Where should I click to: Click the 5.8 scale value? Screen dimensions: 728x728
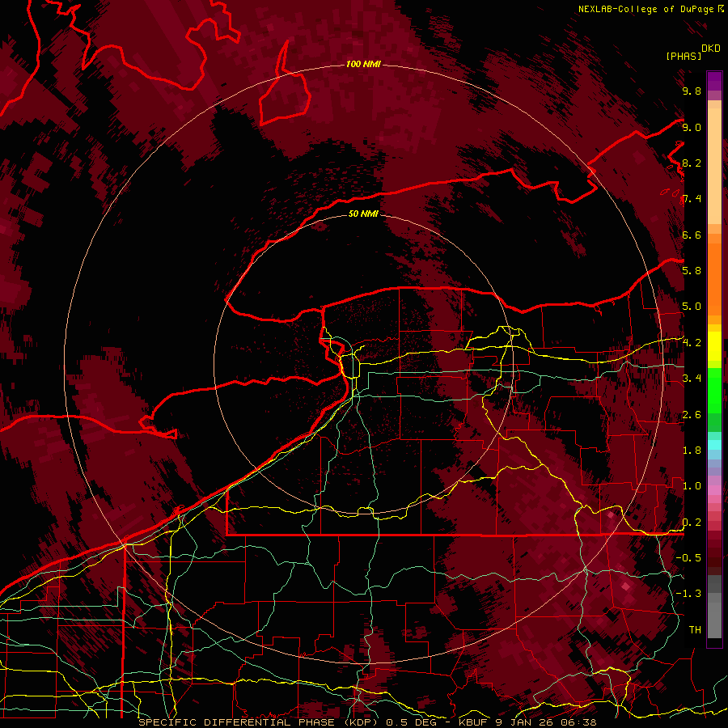692,270
